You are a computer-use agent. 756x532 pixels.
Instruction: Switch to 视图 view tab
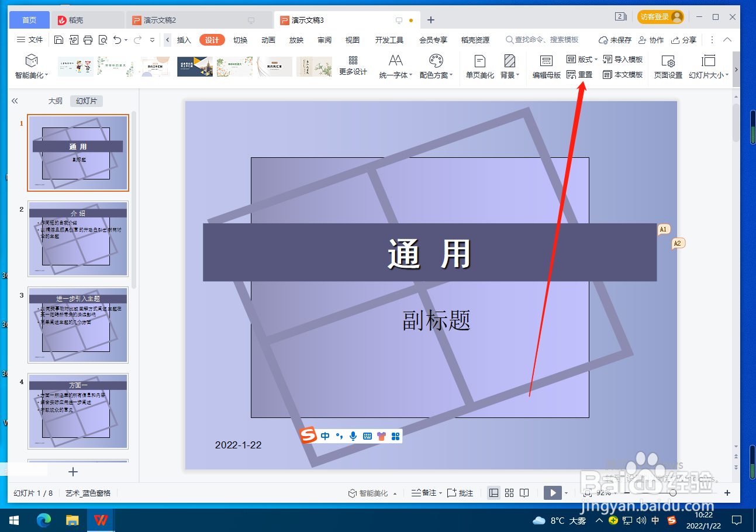tap(353, 40)
